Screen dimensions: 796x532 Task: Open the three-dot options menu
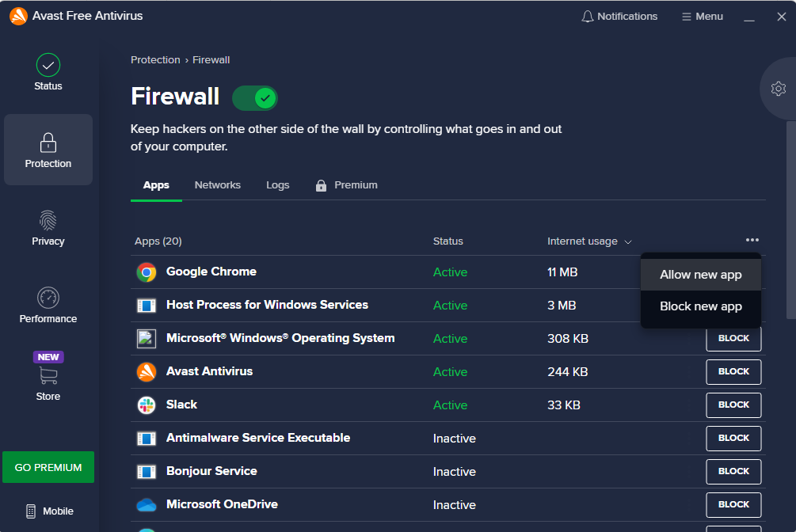click(x=752, y=239)
